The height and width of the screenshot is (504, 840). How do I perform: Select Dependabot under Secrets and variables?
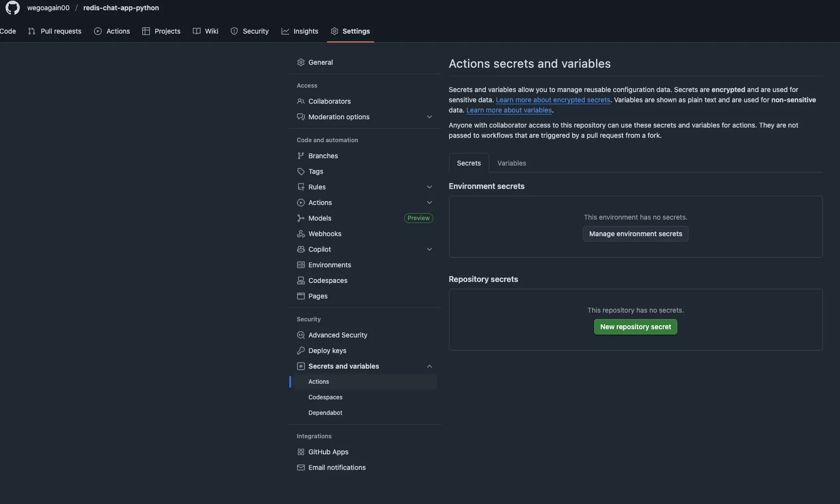click(x=325, y=413)
